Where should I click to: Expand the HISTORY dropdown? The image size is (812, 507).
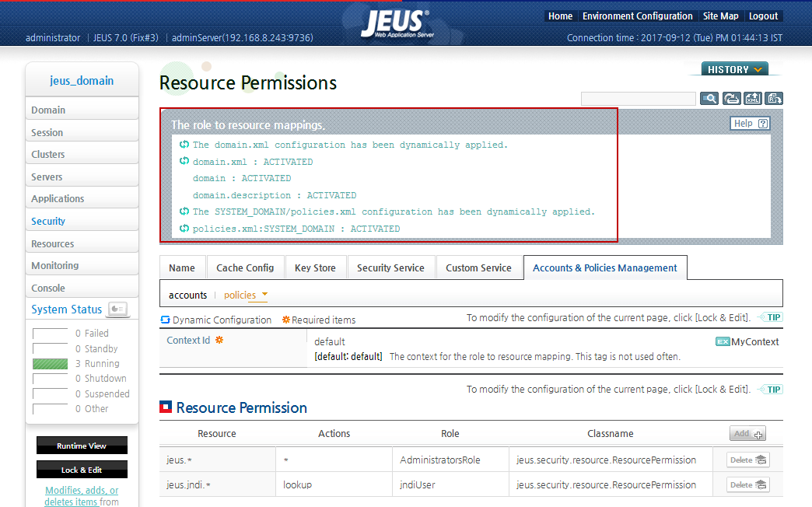(735, 69)
